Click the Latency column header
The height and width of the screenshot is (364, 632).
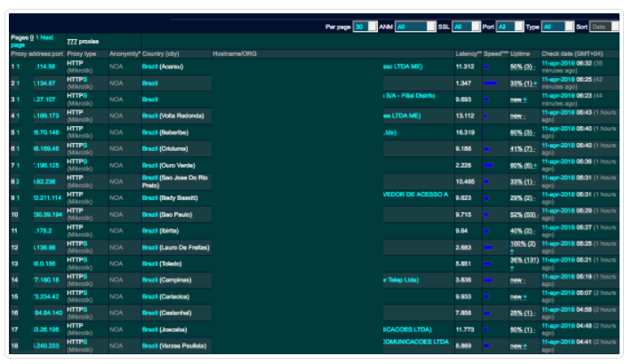tap(468, 54)
